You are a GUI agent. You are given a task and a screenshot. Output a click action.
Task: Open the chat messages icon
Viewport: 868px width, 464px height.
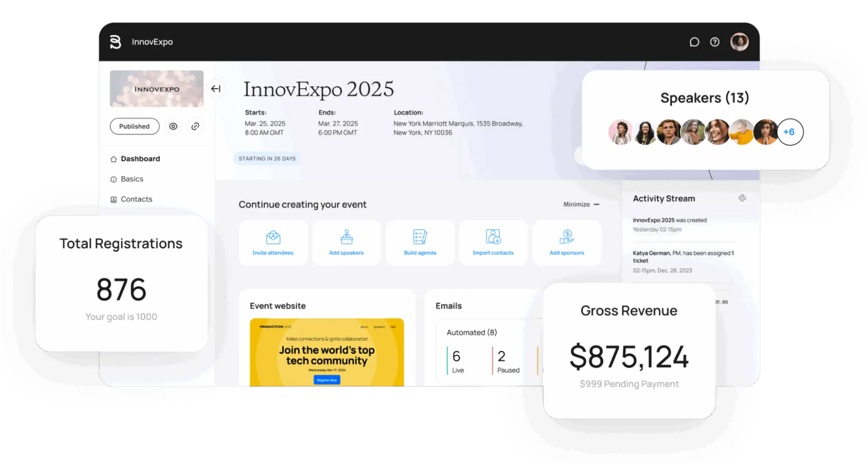pos(694,42)
